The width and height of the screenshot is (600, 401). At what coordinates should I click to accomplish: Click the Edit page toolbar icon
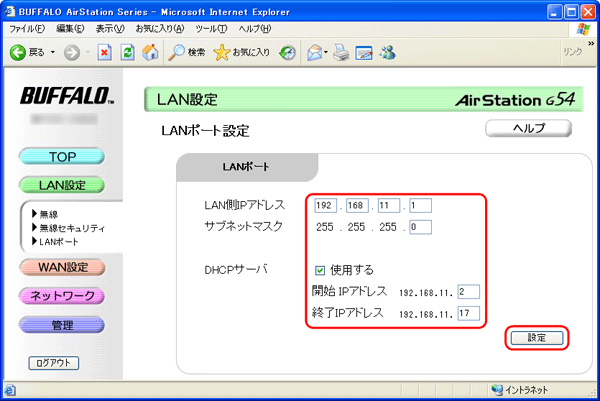coord(364,53)
